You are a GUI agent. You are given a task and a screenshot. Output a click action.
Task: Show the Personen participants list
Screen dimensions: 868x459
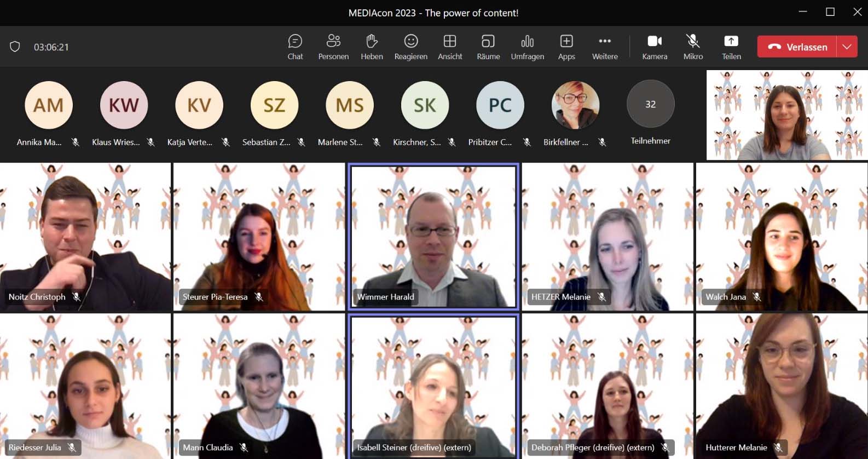(333, 47)
